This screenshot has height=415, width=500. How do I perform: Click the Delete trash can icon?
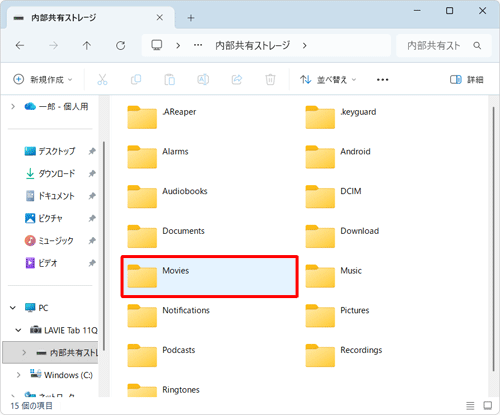(270, 80)
